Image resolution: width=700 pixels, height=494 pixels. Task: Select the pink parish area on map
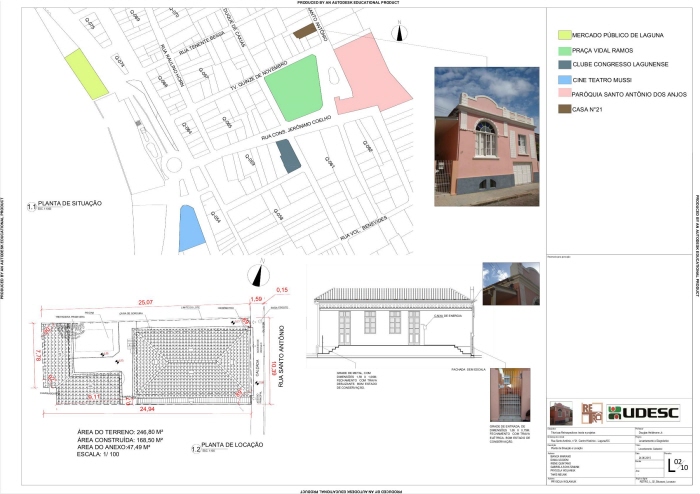pos(366,78)
